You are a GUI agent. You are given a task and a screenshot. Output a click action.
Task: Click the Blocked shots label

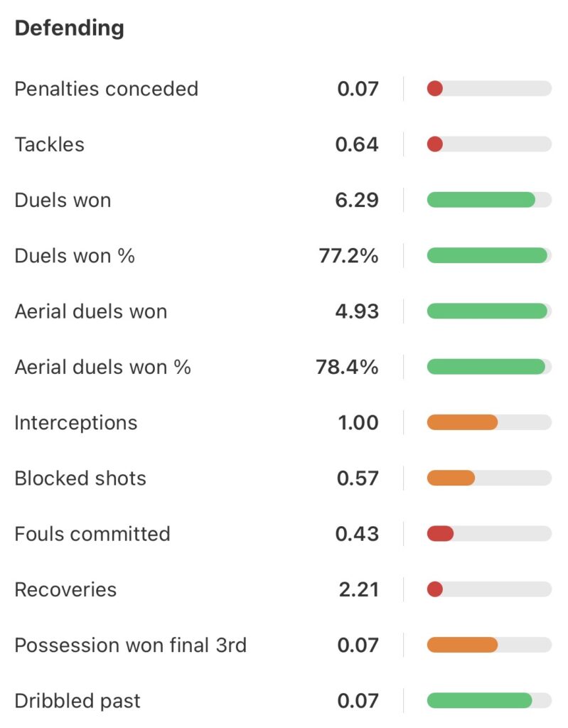click(x=80, y=478)
